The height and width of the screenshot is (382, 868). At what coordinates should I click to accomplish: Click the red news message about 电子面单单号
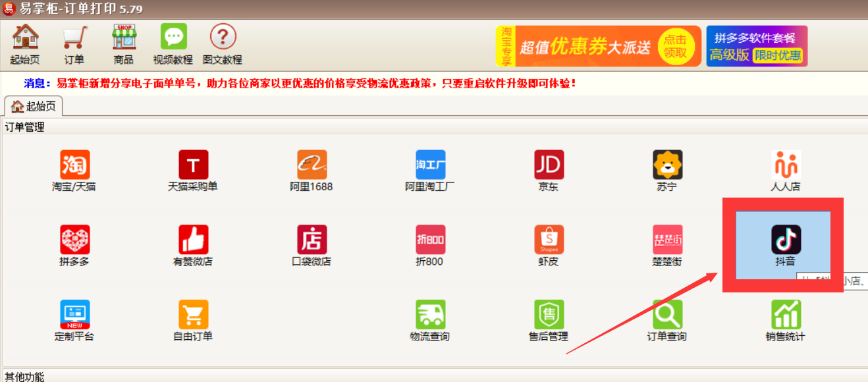317,84
